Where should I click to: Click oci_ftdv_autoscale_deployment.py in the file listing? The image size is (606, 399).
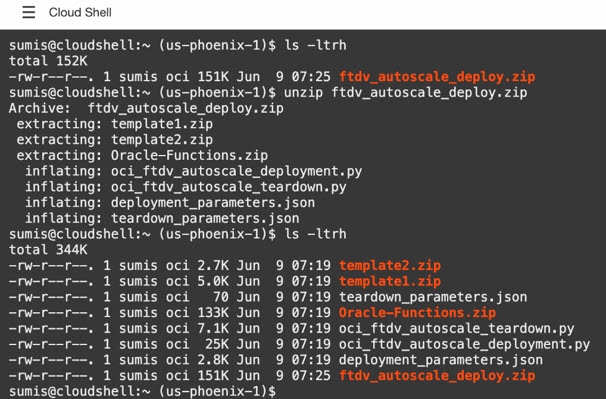[465, 344]
